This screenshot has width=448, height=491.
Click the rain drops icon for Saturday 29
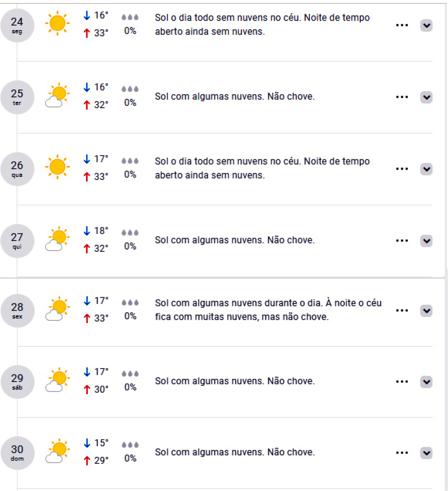pos(130,374)
